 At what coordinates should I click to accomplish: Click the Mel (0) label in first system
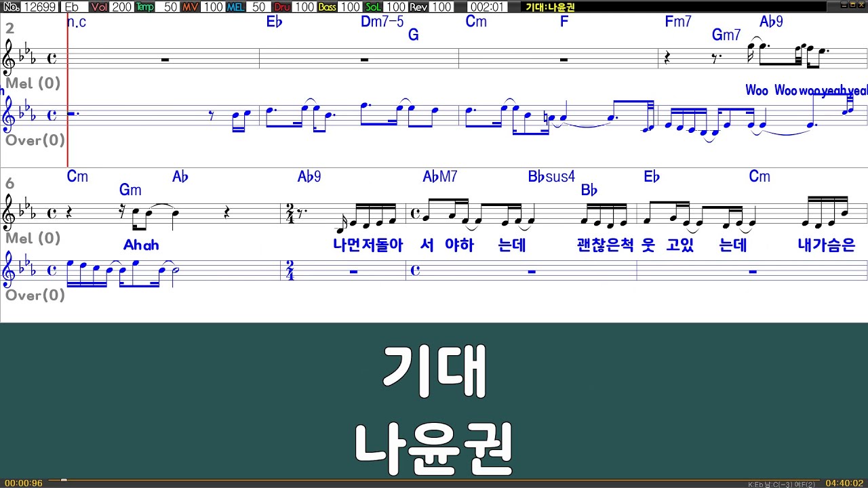pos(33,83)
